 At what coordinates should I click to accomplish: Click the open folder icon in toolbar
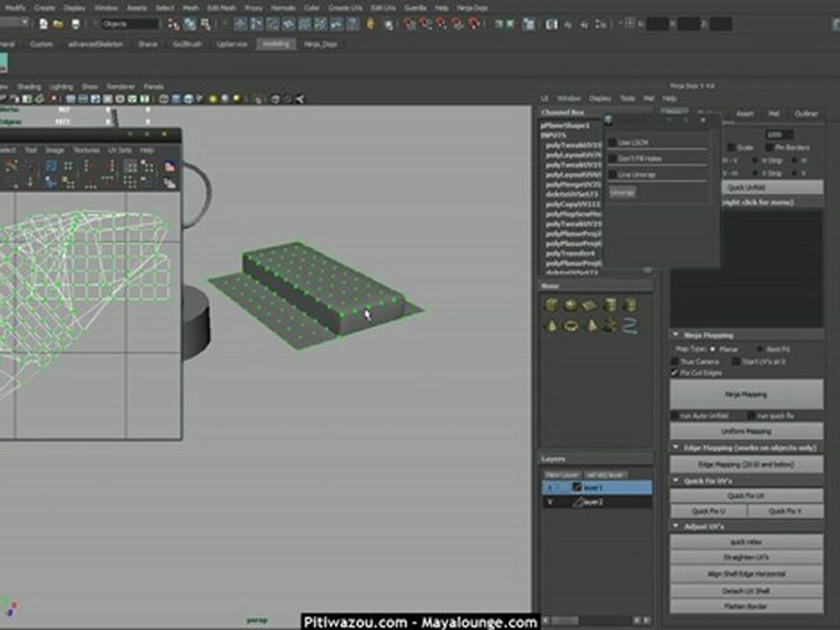pos(58,24)
